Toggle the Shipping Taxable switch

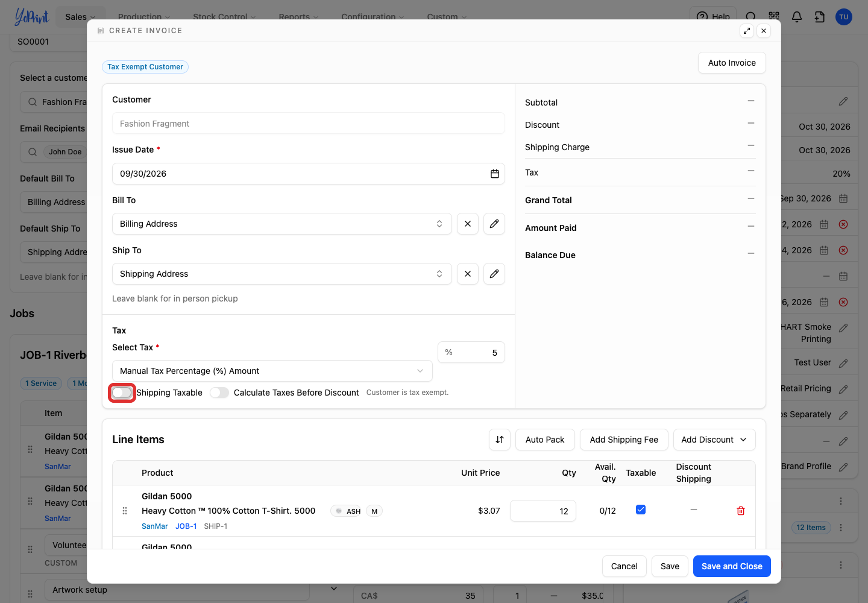pos(122,393)
